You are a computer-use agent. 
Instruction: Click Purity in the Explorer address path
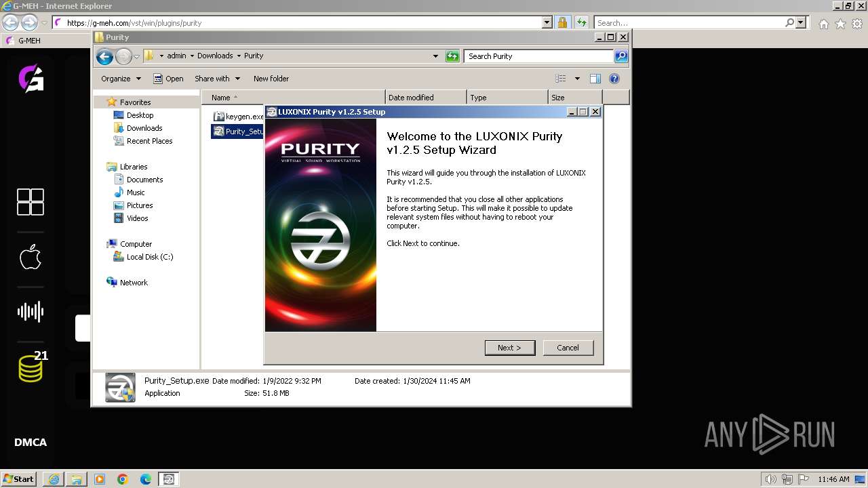coord(254,56)
